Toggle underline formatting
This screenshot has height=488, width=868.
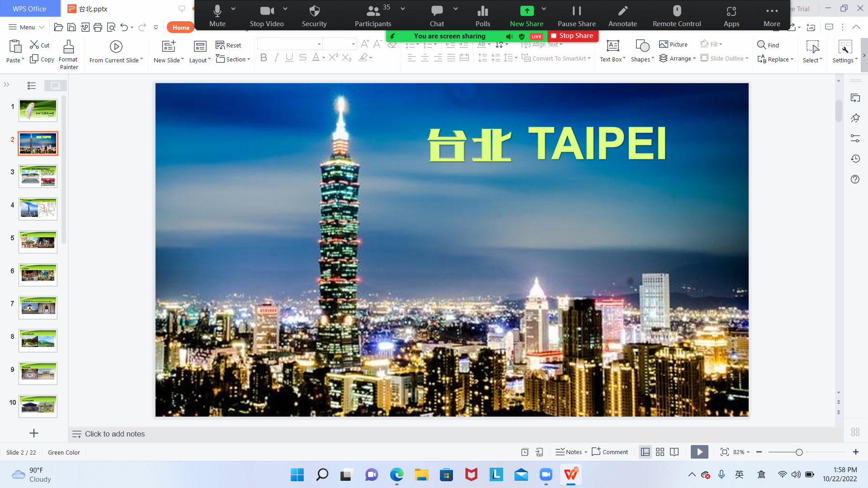289,57
